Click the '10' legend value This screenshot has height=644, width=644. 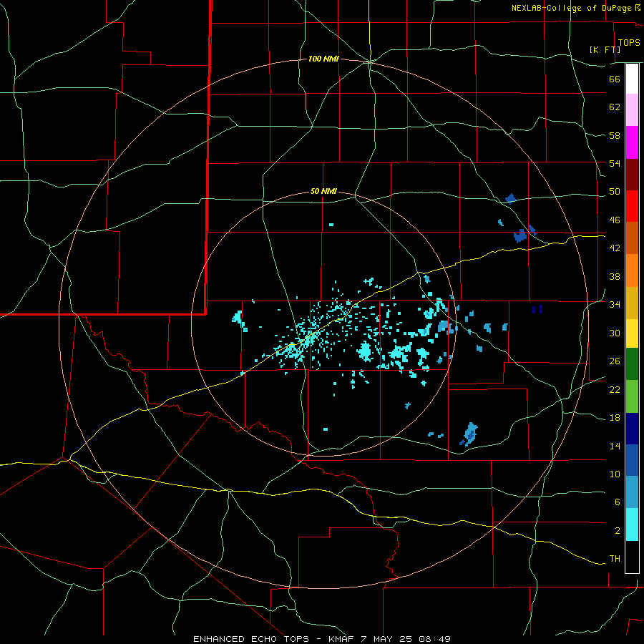[615, 474]
